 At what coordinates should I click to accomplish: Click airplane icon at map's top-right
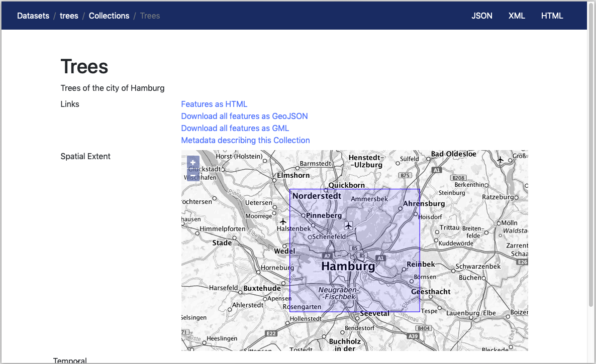(x=500, y=160)
